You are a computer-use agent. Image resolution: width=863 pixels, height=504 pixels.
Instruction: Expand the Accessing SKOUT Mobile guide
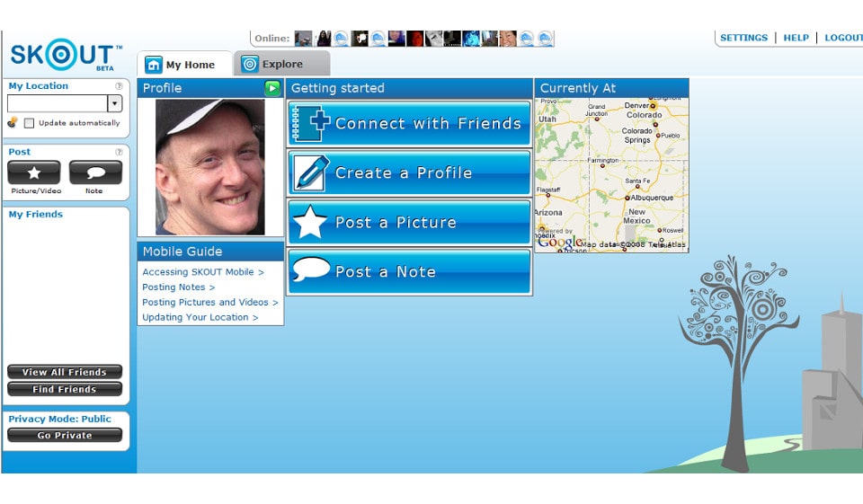coord(203,272)
